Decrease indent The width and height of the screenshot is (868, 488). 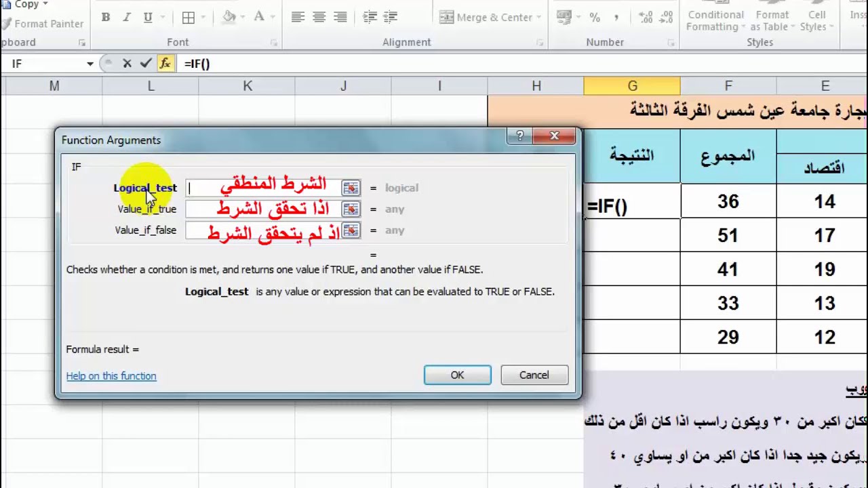(370, 18)
